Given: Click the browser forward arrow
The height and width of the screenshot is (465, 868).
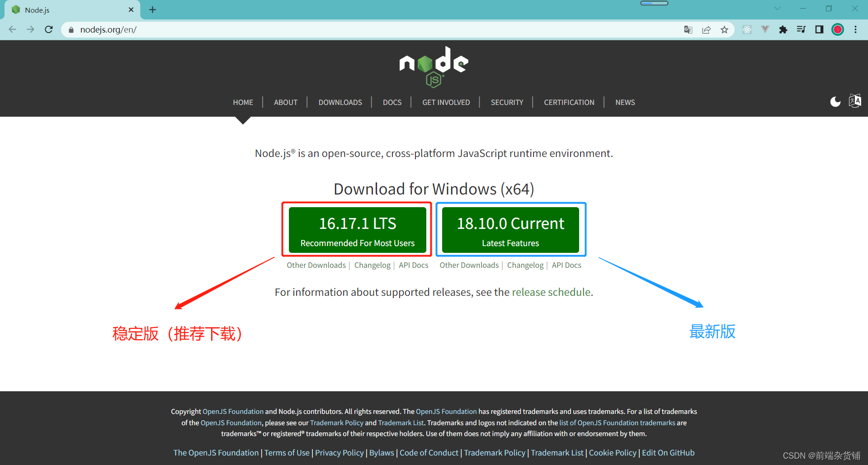Looking at the screenshot, I should 30,30.
